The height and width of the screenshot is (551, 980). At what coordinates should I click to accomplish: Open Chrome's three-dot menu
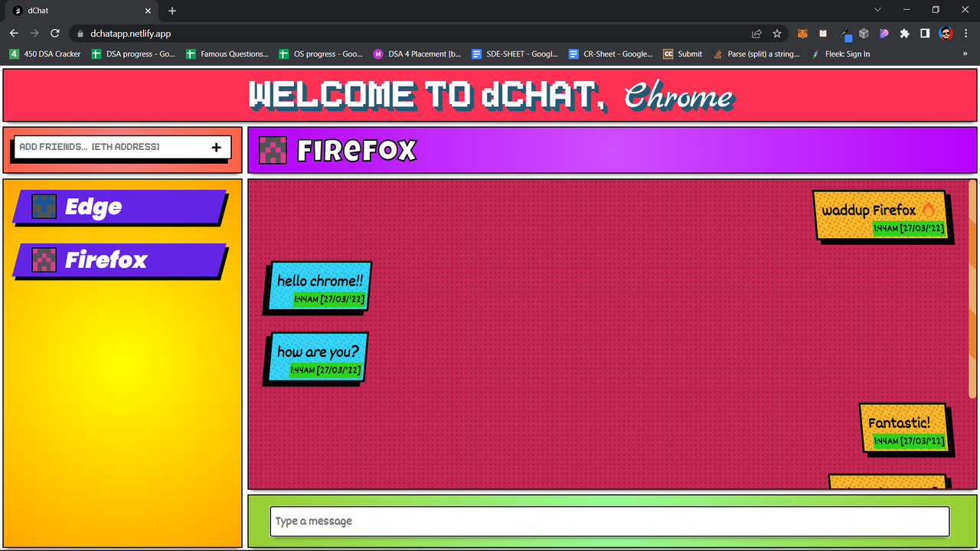(x=965, y=34)
